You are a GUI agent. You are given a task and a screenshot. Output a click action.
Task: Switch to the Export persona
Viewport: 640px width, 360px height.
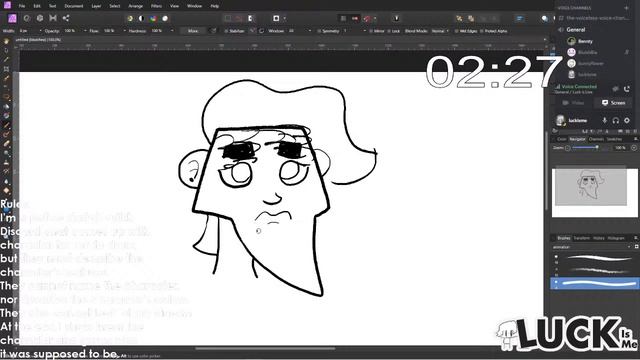pyautogui.click(x=66, y=18)
